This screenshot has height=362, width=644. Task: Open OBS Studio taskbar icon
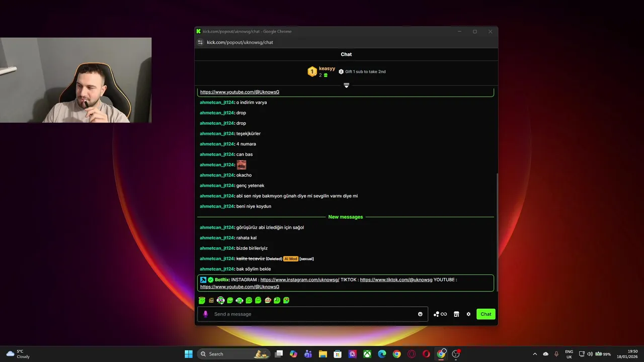(456, 354)
